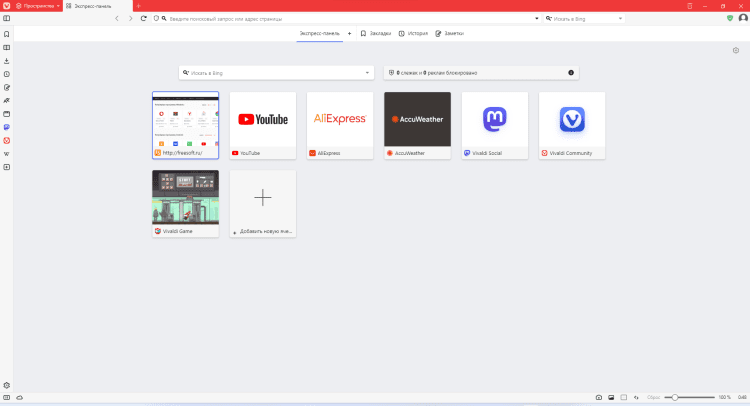Viewport: 750px width, 406px height.
Task: Click the start page Bing search field
Action: [x=276, y=73]
